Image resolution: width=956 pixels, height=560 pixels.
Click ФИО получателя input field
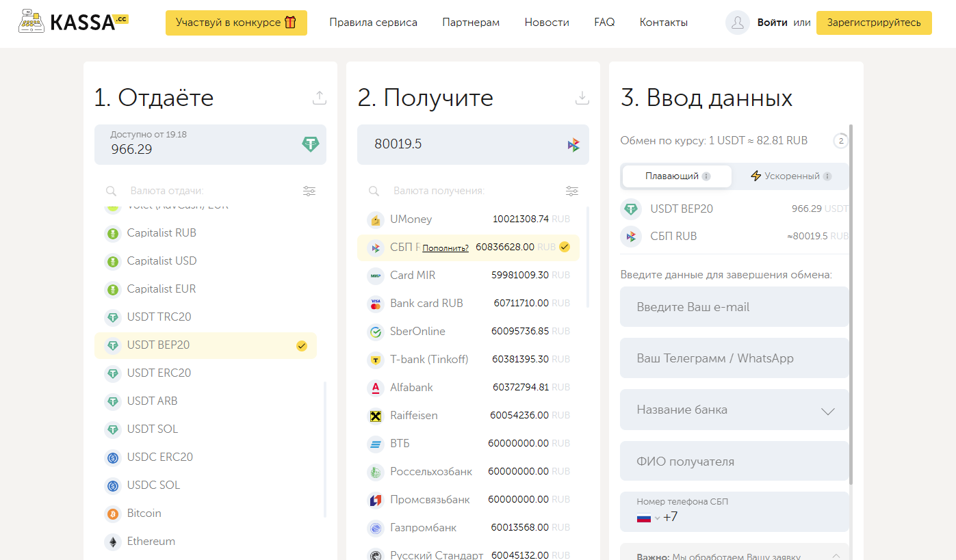click(x=734, y=462)
